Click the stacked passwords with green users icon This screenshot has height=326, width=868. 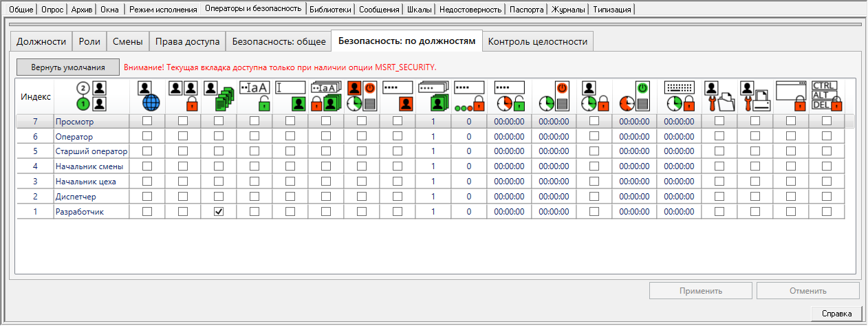tap(433, 96)
